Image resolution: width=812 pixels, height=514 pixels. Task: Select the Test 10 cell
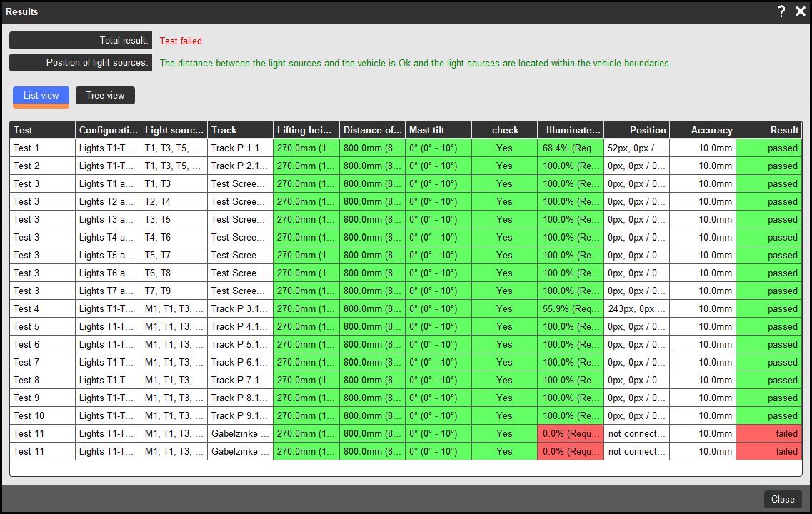click(x=42, y=416)
